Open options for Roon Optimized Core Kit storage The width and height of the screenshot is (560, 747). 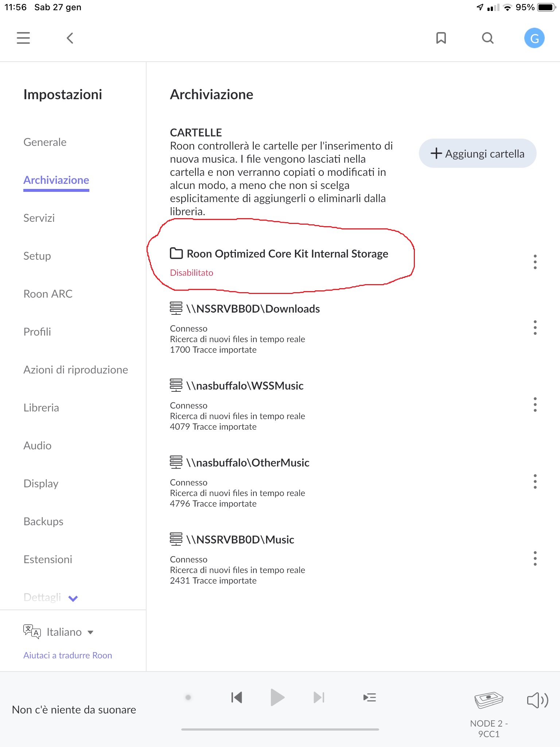coord(535,262)
